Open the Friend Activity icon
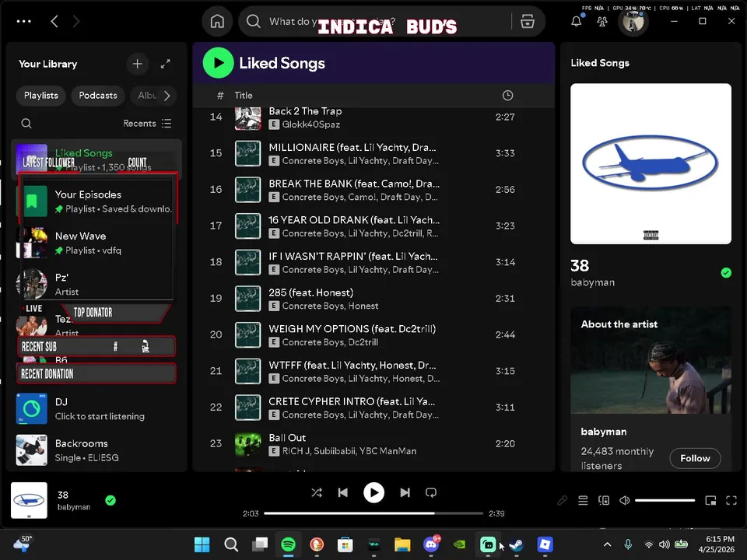Image resolution: width=747 pixels, height=560 pixels. (602, 22)
